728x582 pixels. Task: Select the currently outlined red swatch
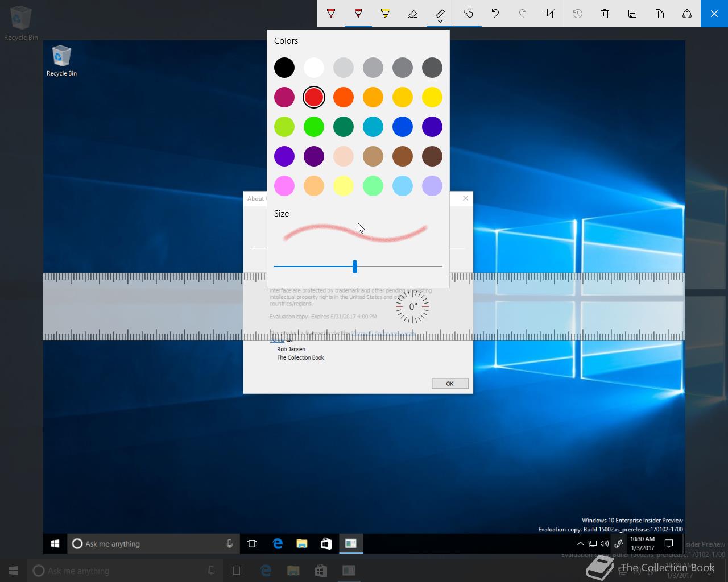(314, 97)
